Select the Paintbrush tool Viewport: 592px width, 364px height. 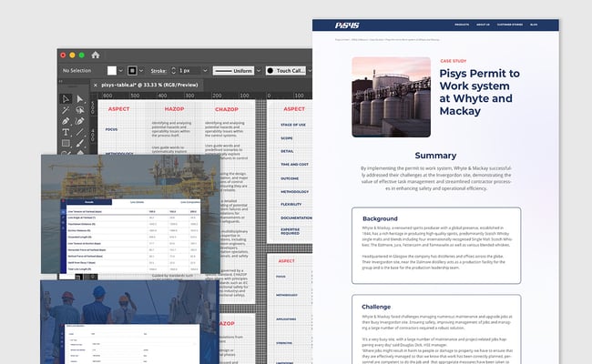pyautogui.click(x=79, y=143)
